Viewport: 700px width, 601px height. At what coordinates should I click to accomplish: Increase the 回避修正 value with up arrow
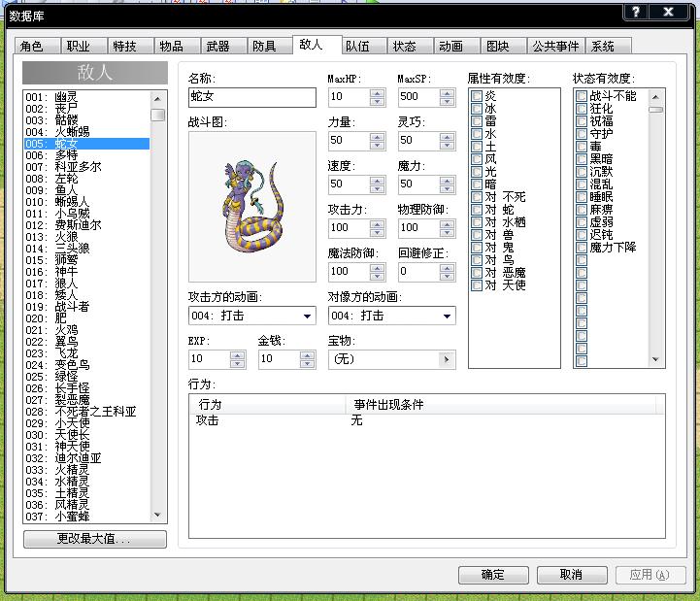(447, 268)
